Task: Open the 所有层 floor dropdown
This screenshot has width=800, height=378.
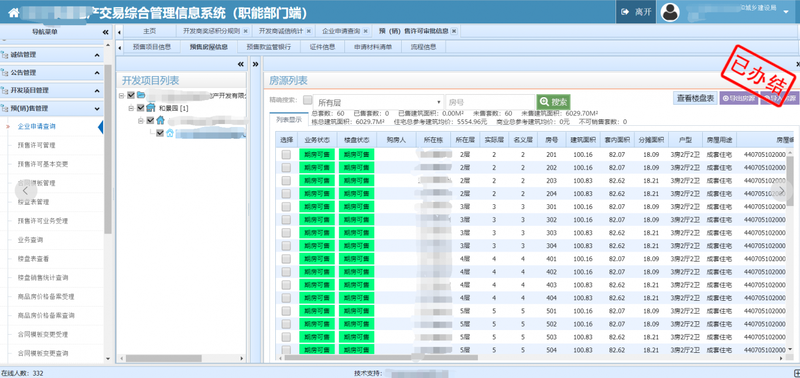Action: [378, 102]
